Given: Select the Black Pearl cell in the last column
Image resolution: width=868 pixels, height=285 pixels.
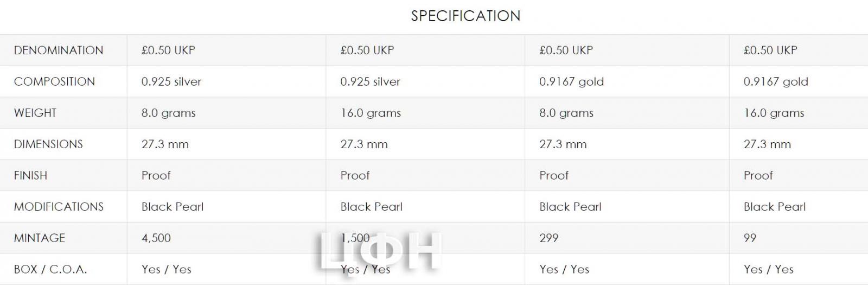Looking at the screenshot, I should (x=775, y=207).
